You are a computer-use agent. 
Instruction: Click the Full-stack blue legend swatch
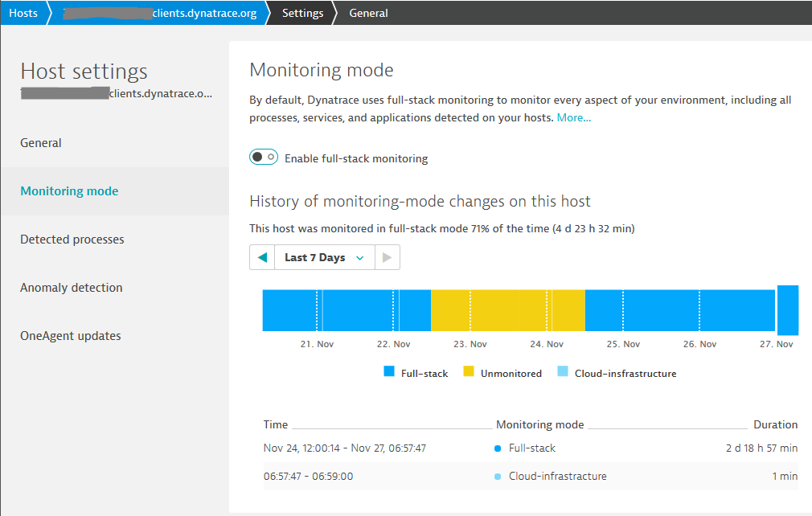point(389,372)
